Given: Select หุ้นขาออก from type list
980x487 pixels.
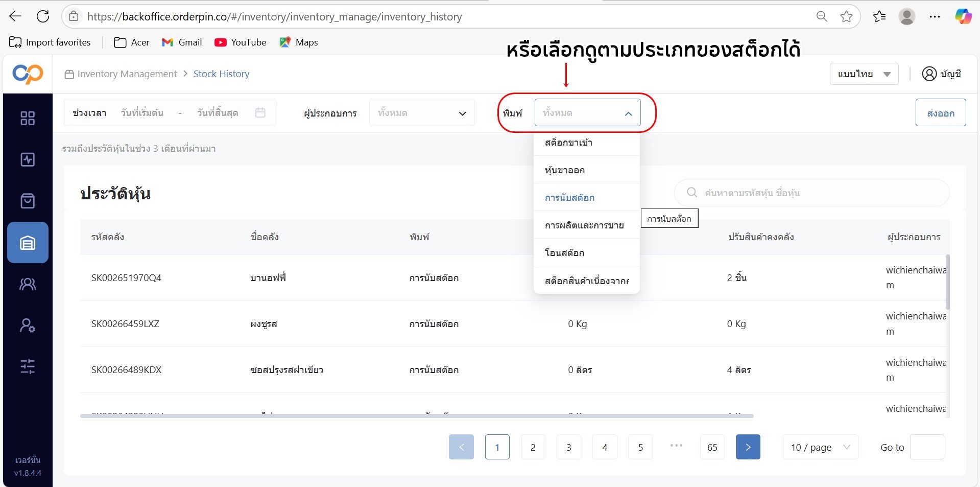Looking at the screenshot, I should pos(586,170).
